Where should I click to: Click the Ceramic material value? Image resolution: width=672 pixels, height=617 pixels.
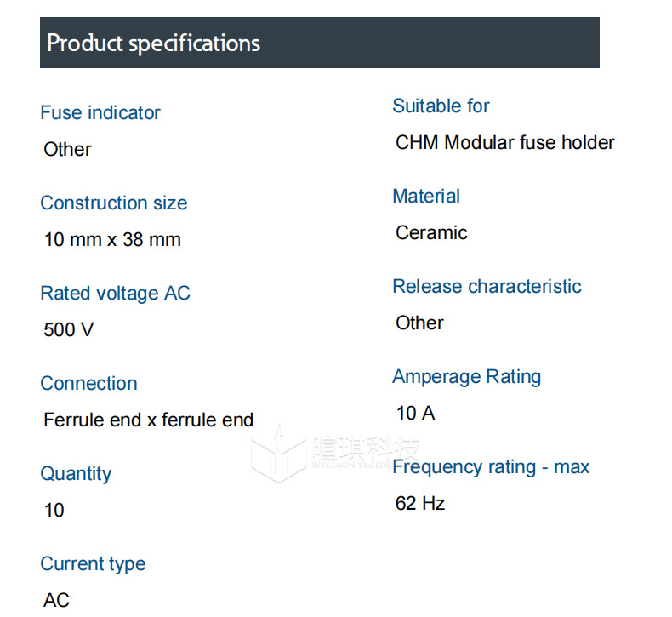pyautogui.click(x=431, y=232)
